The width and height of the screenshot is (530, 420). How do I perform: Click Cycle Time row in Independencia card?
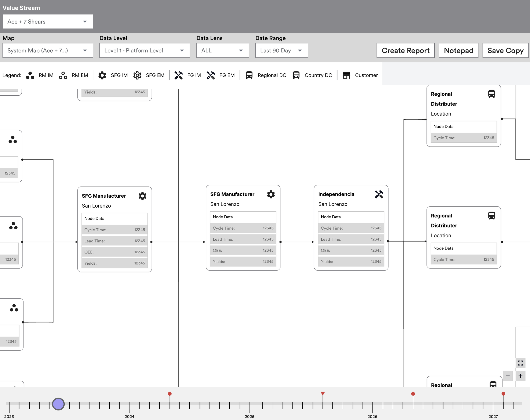click(351, 228)
